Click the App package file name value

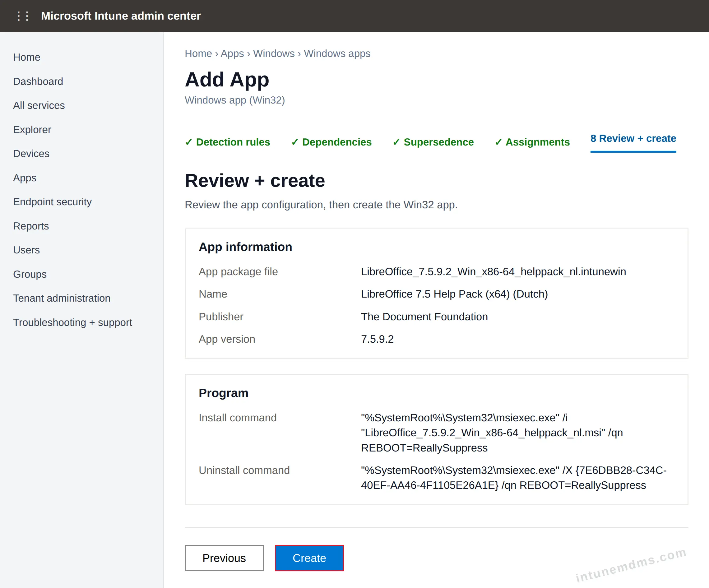click(493, 272)
